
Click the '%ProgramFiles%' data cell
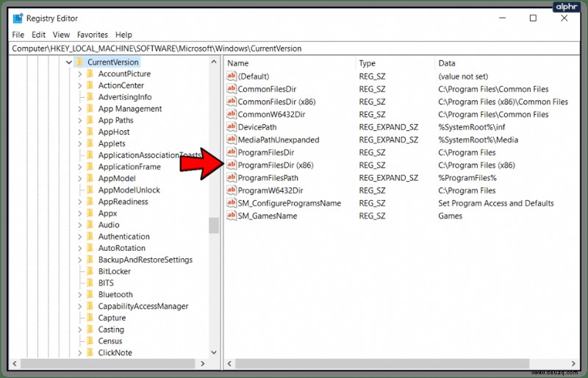(467, 177)
